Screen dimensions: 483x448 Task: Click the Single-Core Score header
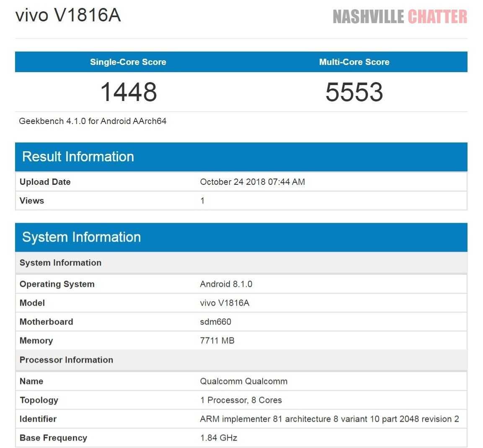click(128, 62)
